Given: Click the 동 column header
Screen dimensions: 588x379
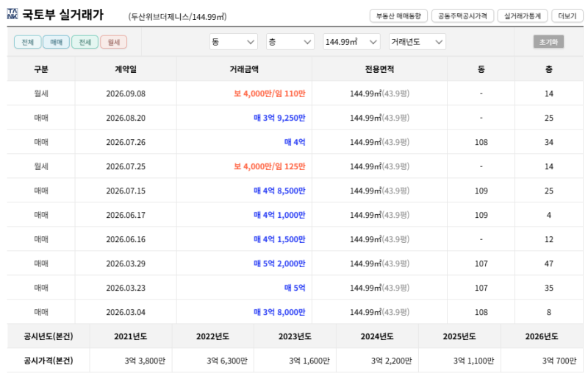Looking at the screenshot, I should click(481, 69).
